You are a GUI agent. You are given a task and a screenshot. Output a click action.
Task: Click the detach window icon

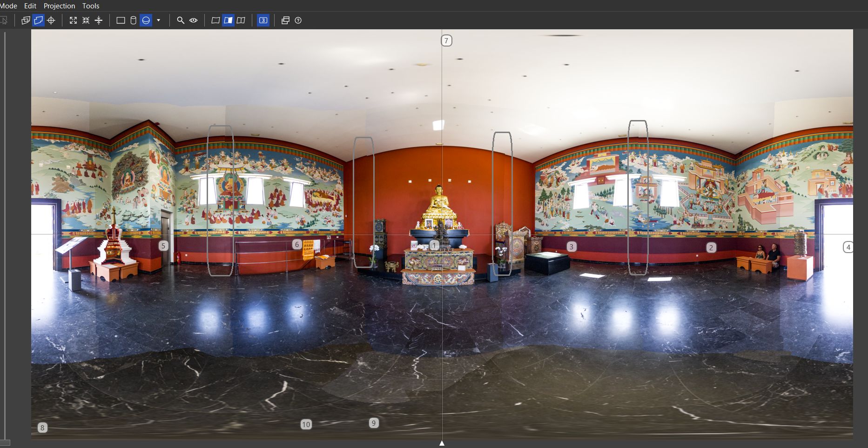[x=285, y=20]
